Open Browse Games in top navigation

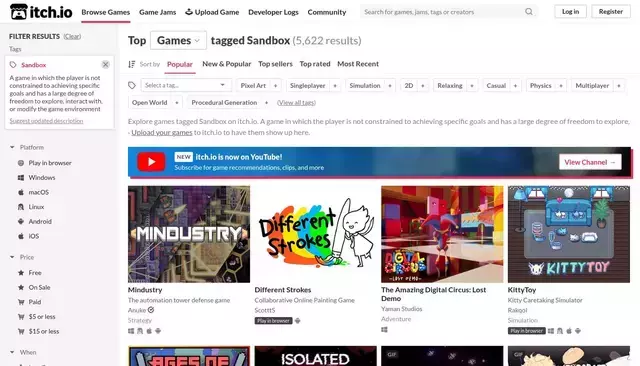click(x=106, y=12)
